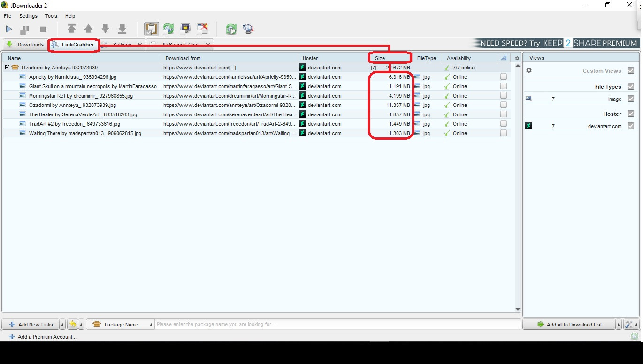Select TradArt #2 by freeedon file
Viewport: 643px width, 364px height.
click(x=74, y=124)
